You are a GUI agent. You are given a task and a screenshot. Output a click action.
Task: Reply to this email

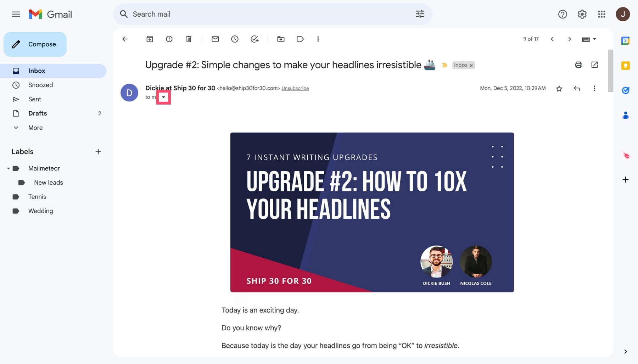(x=577, y=89)
